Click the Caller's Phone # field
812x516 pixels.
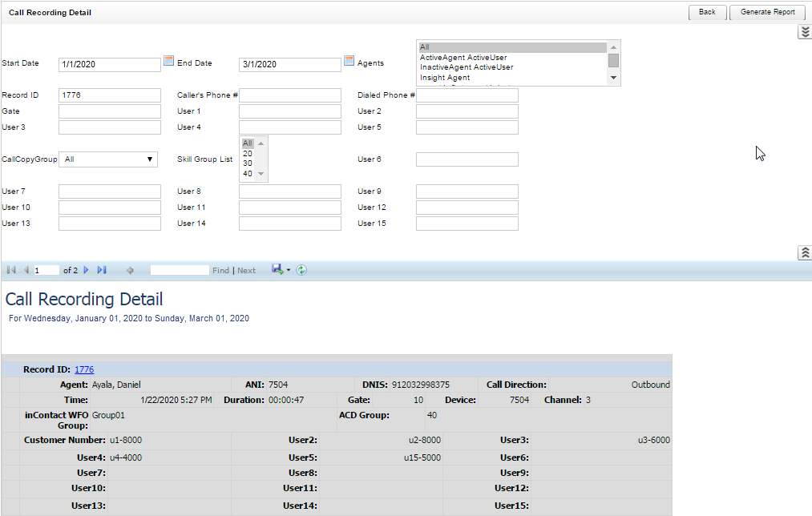pos(290,95)
